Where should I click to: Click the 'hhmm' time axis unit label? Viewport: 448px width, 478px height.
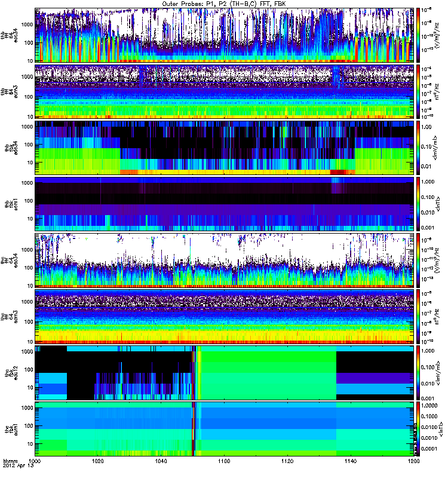point(10,461)
